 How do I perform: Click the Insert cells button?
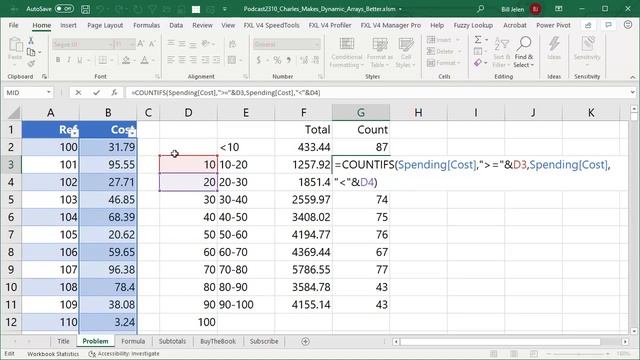443,40
